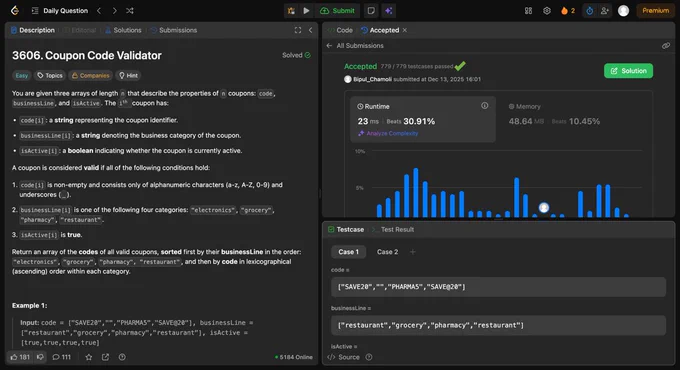Open Bipul_Chamoli user profile
The image size is (680, 370).
click(372, 79)
